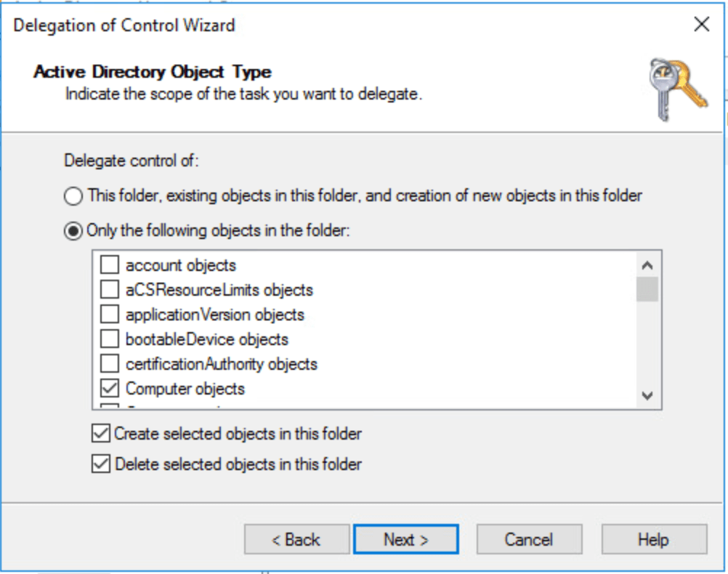Cancel the delegation wizard

[x=529, y=539]
